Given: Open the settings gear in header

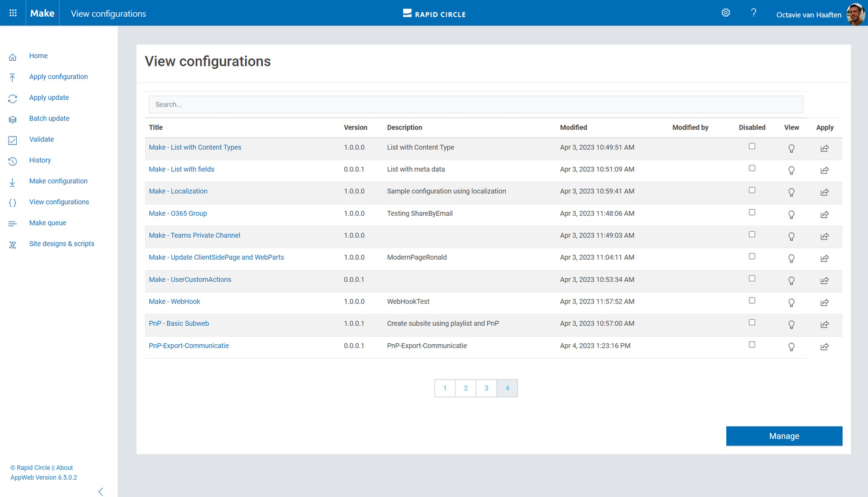Looking at the screenshot, I should (726, 13).
